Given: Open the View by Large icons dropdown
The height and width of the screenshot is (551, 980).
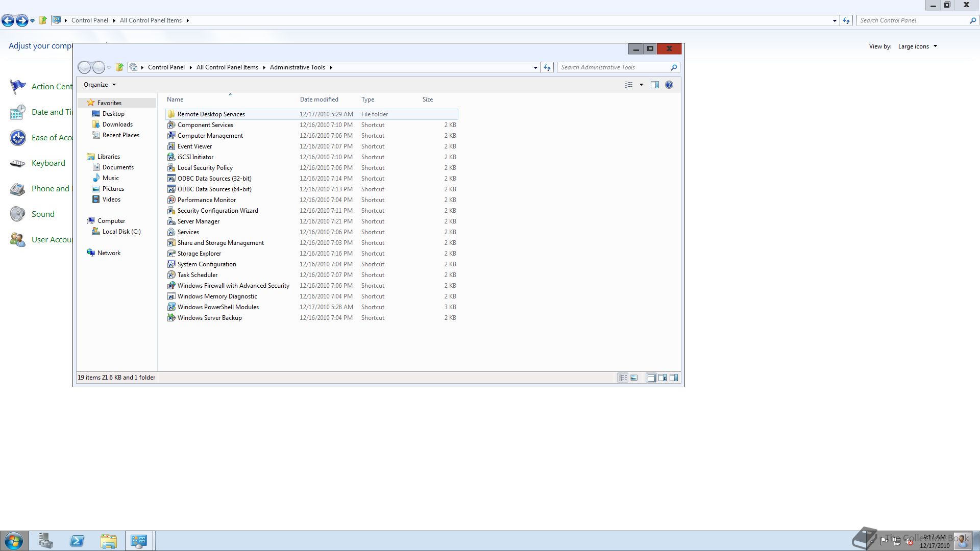Looking at the screenshot, I should click(918, 46).
